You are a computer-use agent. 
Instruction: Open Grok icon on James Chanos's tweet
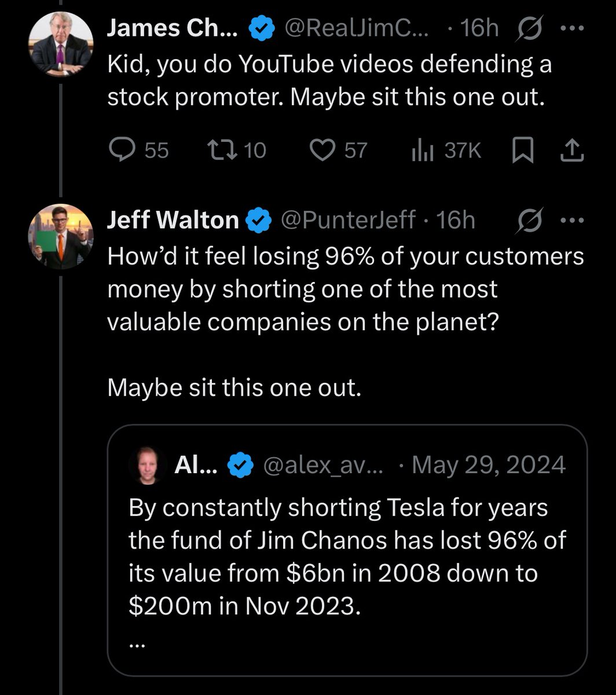(x=528, y=28)
